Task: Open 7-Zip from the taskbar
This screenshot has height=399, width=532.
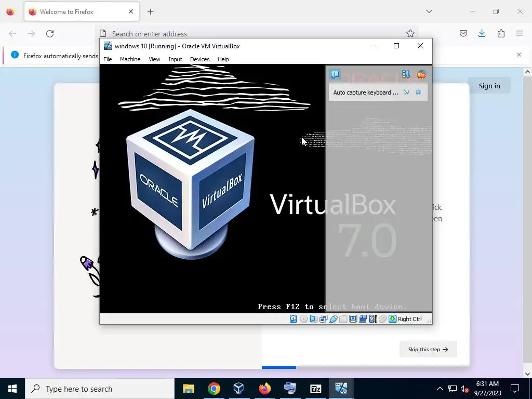Action: pyautogui.click(x=316, y=389)
